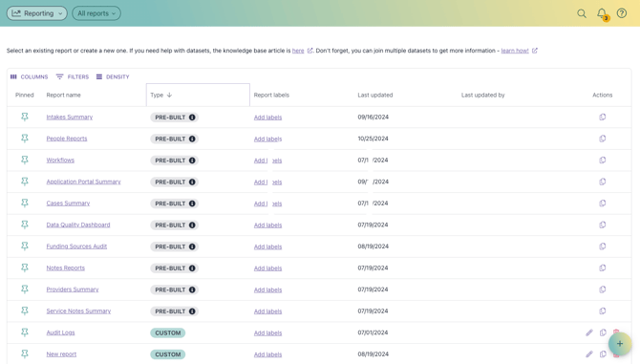Duplicate the Notes Reports row
Viewport: 640px width, 364px height.
(x=603, y=268)
